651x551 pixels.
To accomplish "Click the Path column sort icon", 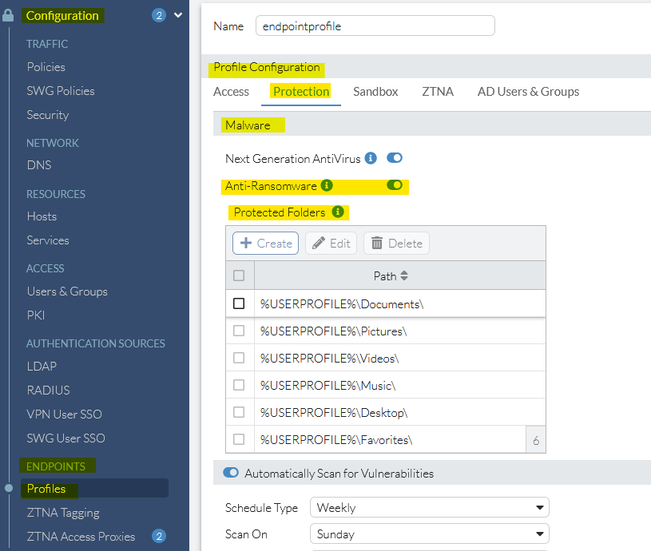I will [404, 276].
